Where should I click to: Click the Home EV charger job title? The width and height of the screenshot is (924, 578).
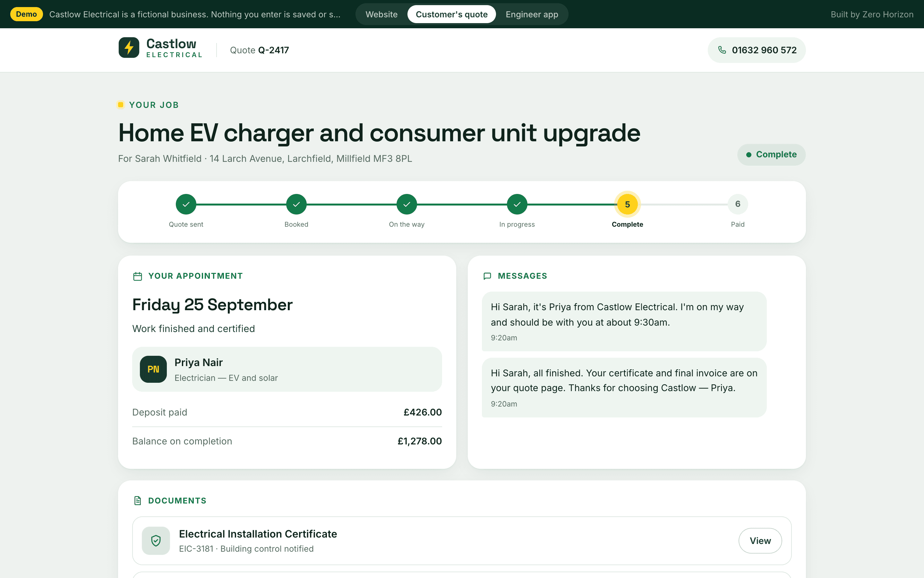coord(379,133)
